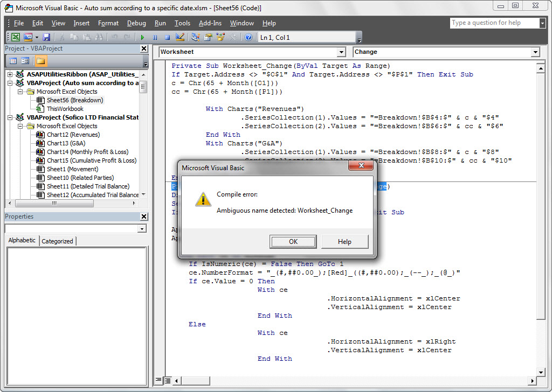This screenshot has width=552, height=392.
Task: Collapse VBAProject (Auto sum according) node
Action: click(10, 83)
